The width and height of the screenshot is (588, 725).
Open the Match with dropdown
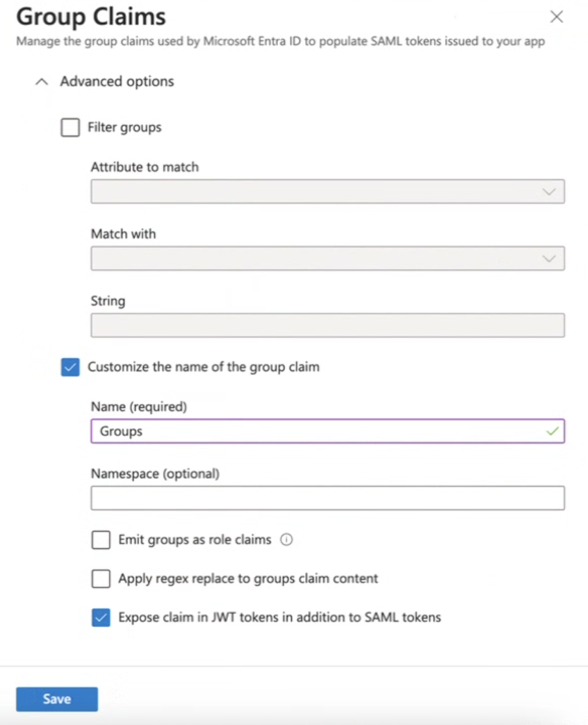click(x=328, y=259)
